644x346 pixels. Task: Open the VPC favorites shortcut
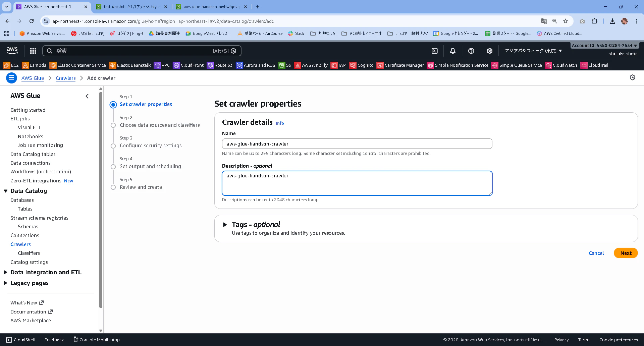tap(162, 65)
